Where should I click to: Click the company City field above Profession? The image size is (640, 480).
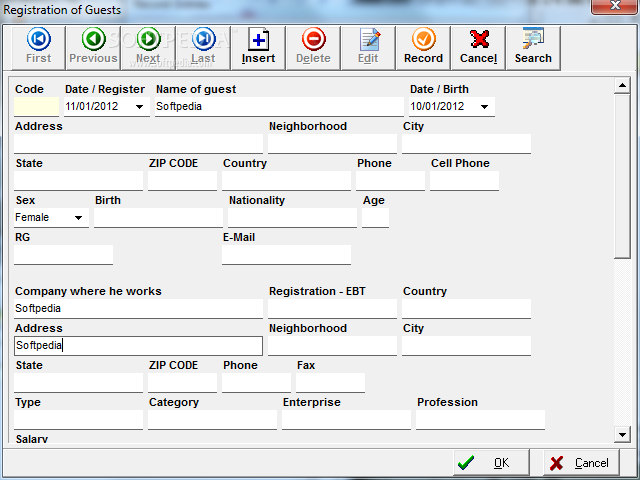pyautogui.click(x=466, y=346)
